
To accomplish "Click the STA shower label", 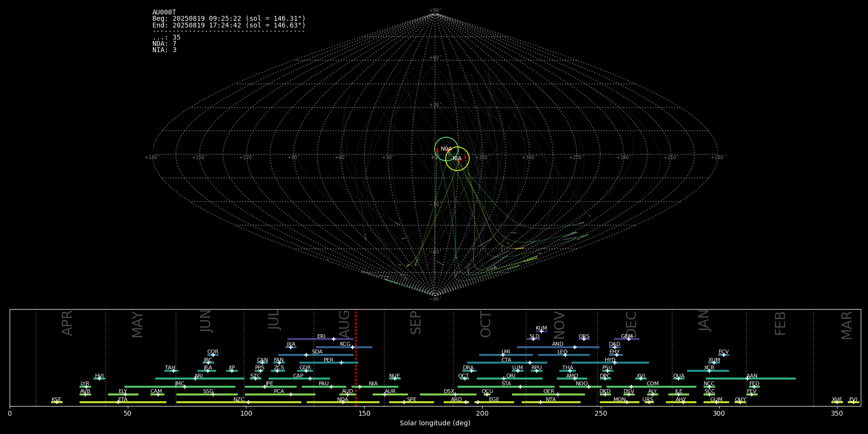I will (x=506, y=384).
